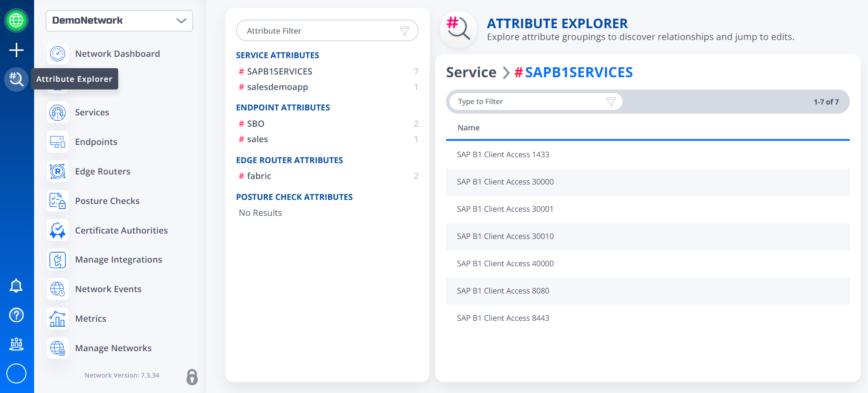Click funnel icon in Type to Filter

611,102
